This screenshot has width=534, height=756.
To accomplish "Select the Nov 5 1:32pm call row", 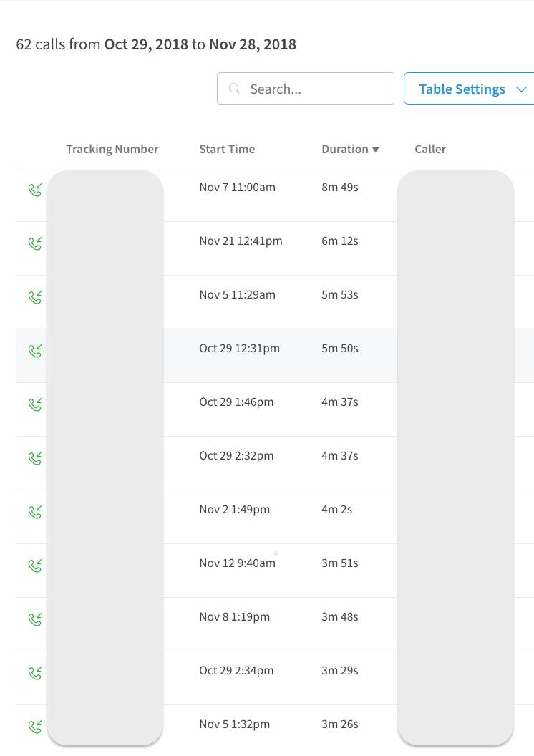I will click(235, 724).
